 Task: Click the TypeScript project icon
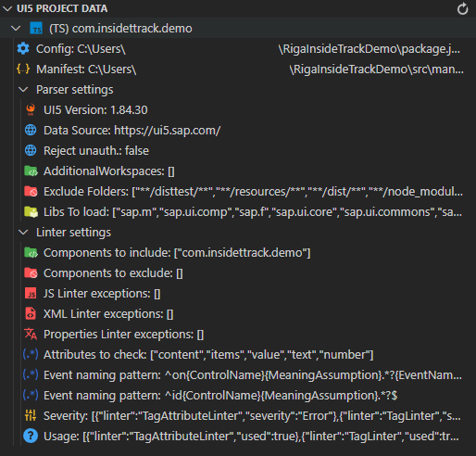coord(36,29)
